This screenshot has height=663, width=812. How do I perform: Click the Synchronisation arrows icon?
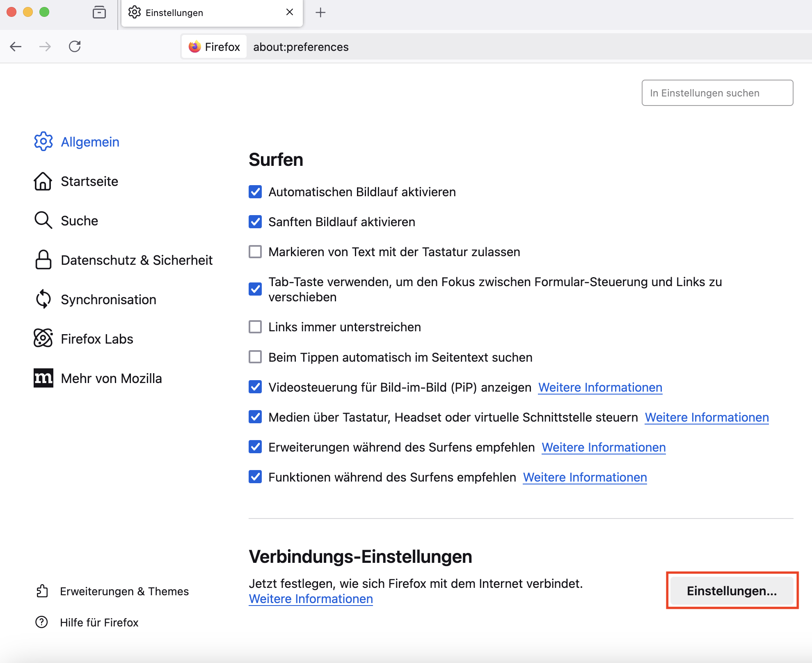click(43, 299)
